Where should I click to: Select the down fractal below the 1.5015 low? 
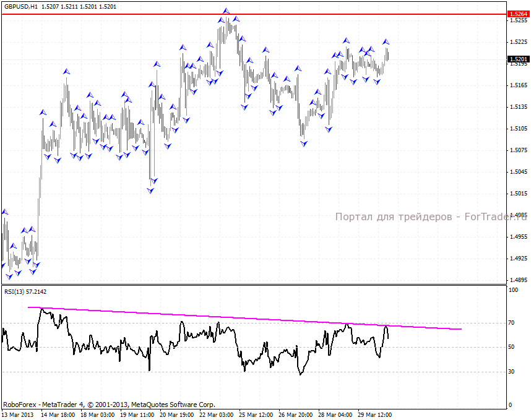tap(150, 191)
